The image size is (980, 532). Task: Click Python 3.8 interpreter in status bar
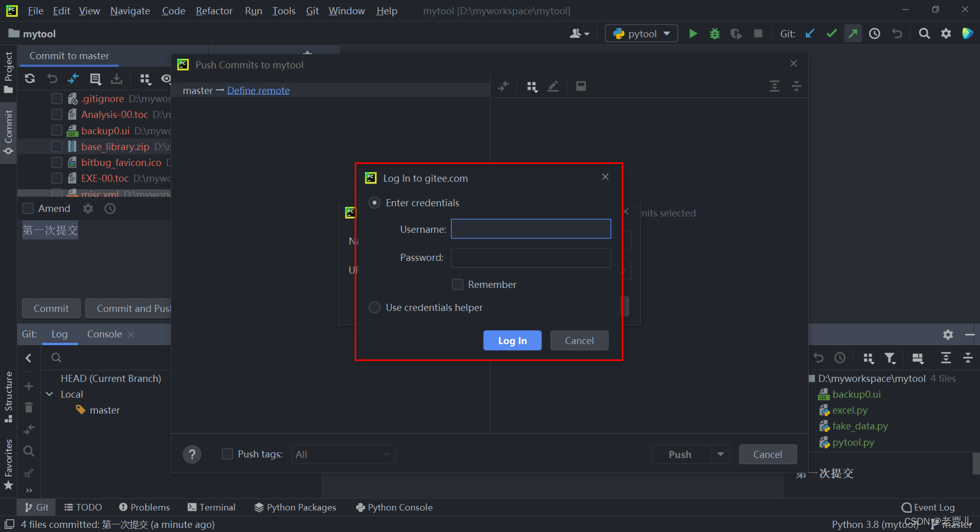[x=875, y=524]
